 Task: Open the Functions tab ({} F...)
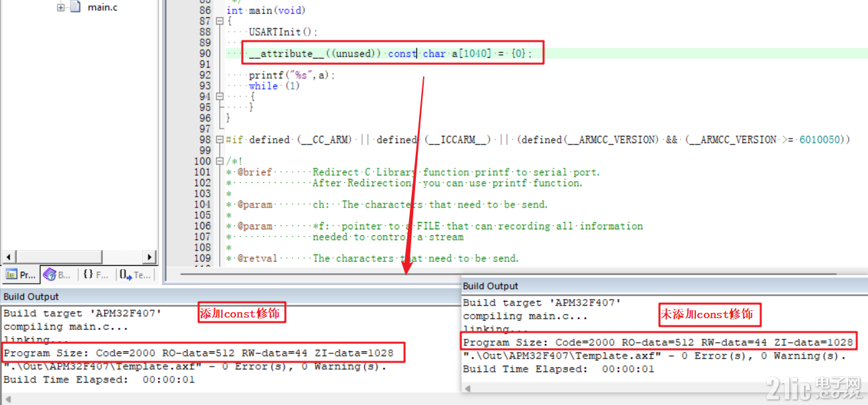click(x=97, y=274)
